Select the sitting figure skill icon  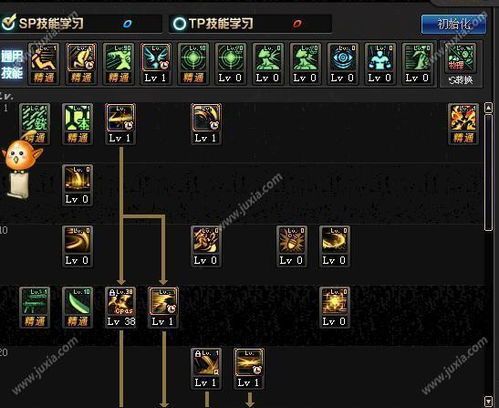[44, 64]
